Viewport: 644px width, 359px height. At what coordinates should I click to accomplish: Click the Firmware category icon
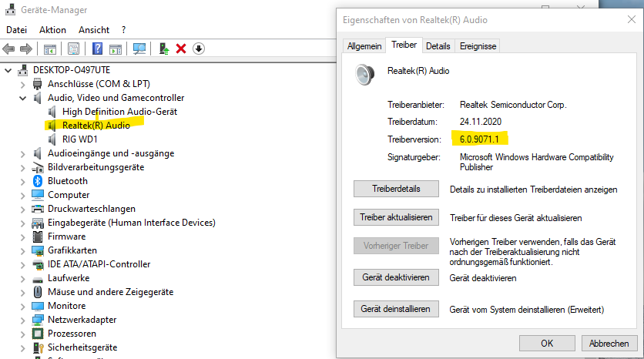click(x=38, y=237)
